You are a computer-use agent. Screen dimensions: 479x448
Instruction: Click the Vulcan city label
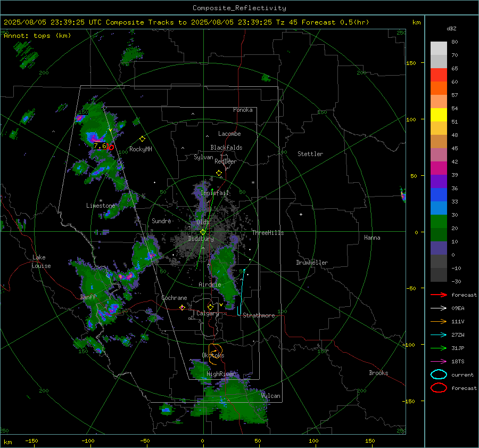tap(270, 396)
